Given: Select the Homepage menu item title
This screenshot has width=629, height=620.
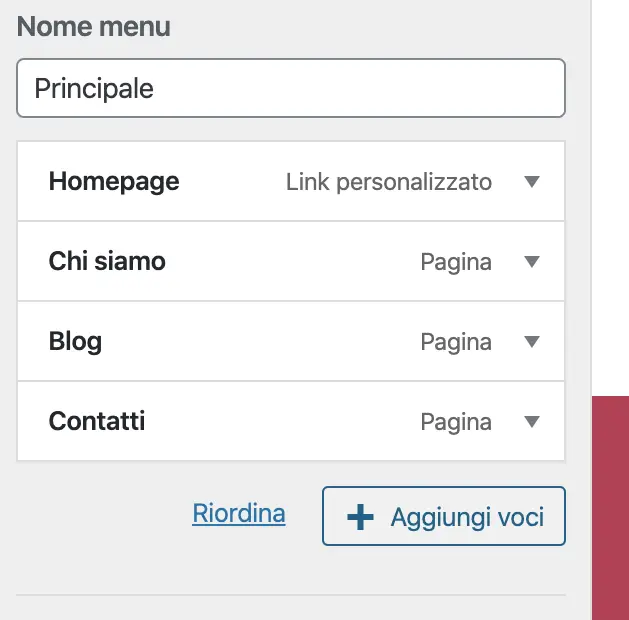Looking at the screenshot, I should [x=114, y=182].
